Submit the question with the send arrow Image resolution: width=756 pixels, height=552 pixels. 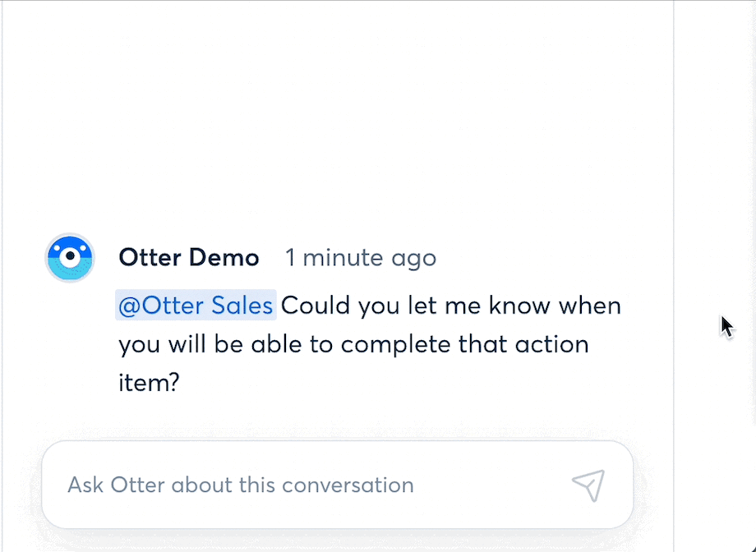[588, 485]
